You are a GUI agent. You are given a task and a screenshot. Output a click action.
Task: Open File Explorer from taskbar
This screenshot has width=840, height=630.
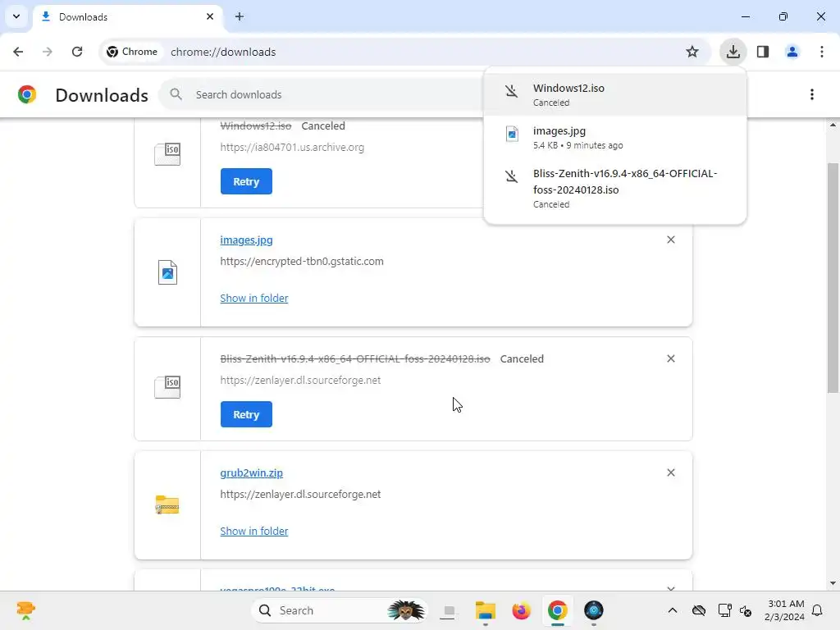click(x=486, y=610)
